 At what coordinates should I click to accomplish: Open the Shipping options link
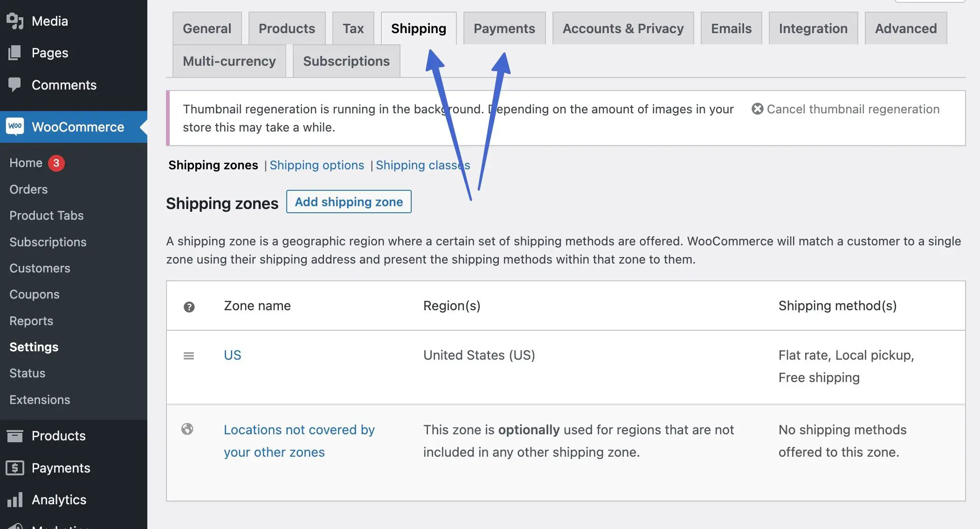(317, 165)
